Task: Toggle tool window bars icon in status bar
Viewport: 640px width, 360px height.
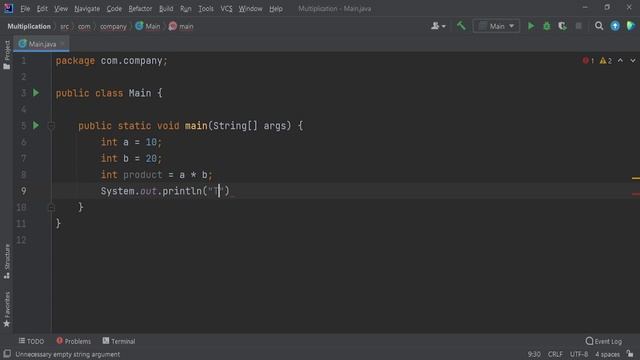Action: tap(7, 354)
